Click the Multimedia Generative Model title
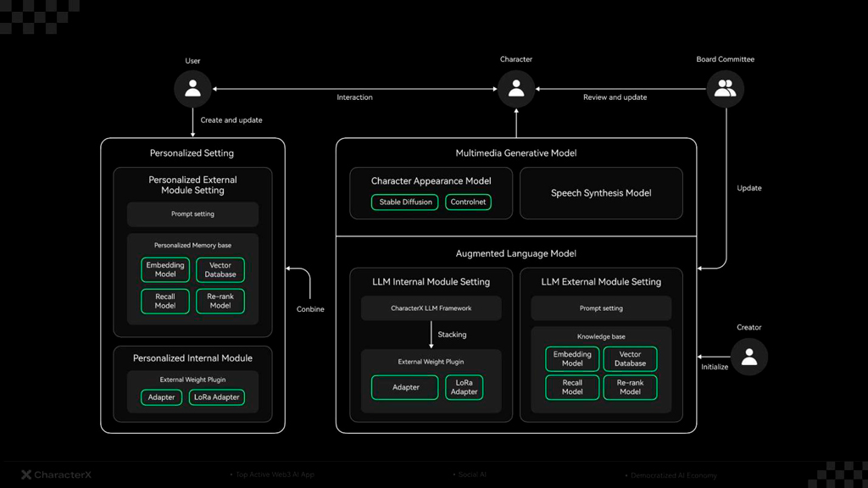Viewport: 868px width, 488px height. pyautogui.click(x=516, y=153)
